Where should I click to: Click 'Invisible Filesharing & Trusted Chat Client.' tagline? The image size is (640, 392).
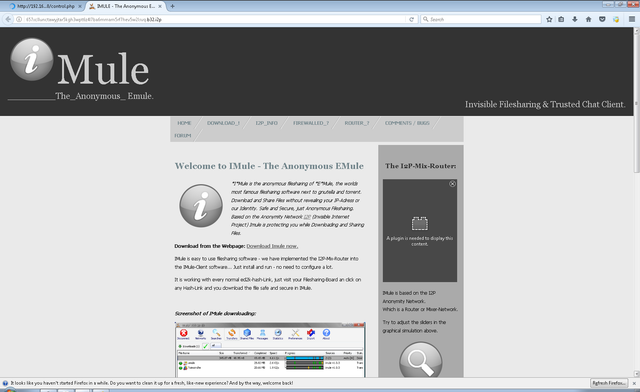click(x=545, y=105)
